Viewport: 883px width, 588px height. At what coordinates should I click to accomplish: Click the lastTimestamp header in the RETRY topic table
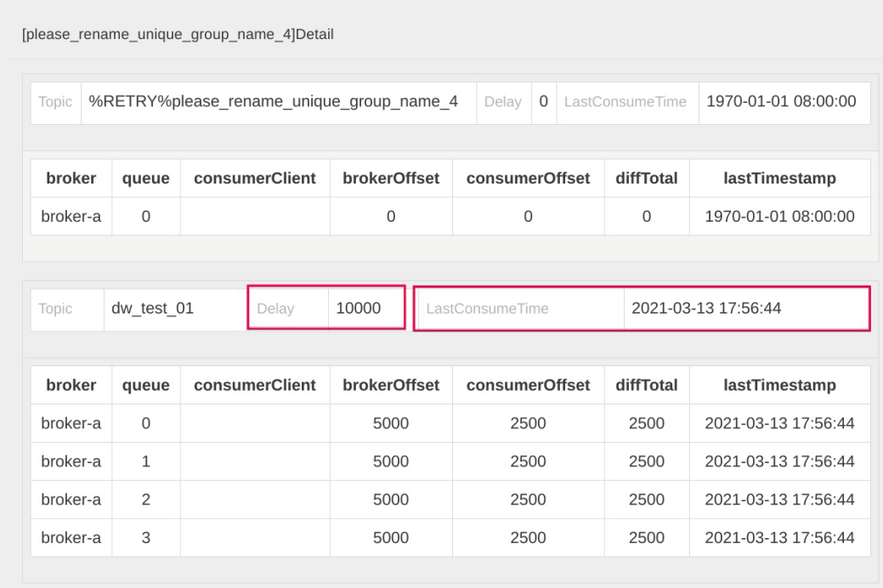click(x=779, y=178)
